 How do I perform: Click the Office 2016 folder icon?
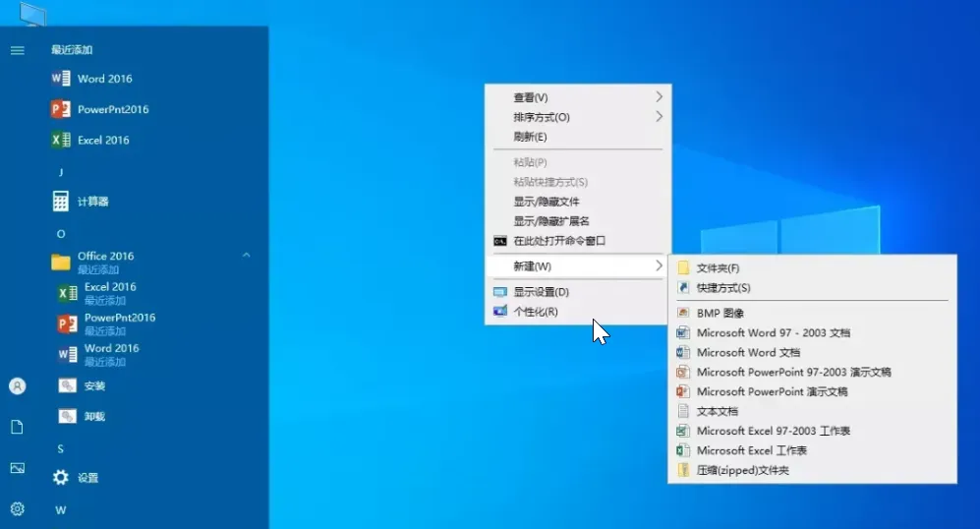click(x=61, y=262)
